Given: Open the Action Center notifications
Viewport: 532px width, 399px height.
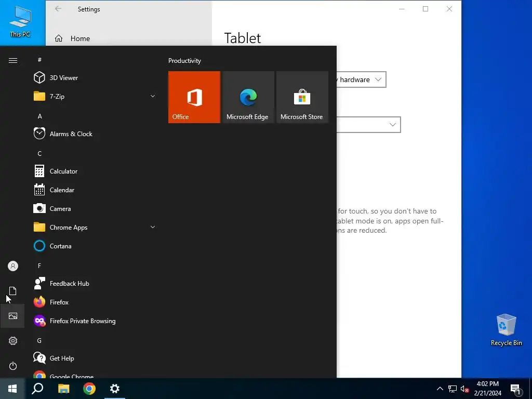Looking at the screenshot, I should click(x=516, y=389).
